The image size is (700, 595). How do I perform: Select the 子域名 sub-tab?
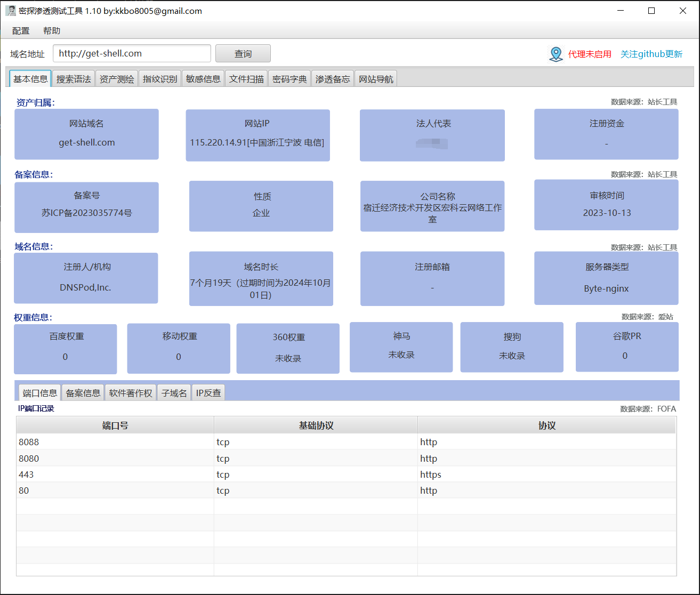174,393
